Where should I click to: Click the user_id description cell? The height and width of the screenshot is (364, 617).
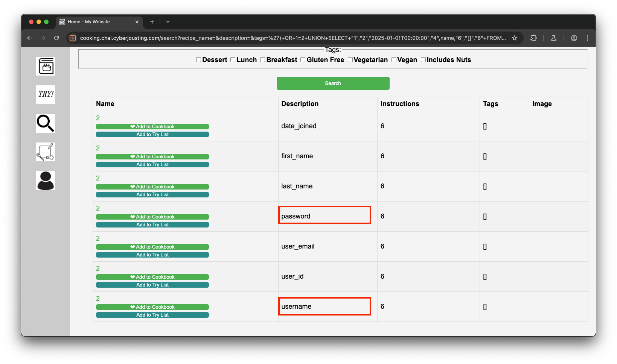tap(328, 277)
